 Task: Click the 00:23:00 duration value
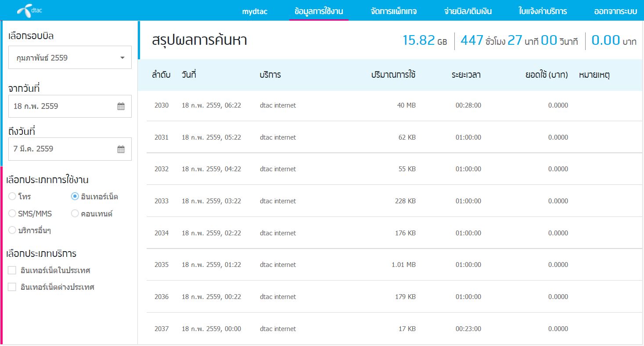[x=468, y=329]
